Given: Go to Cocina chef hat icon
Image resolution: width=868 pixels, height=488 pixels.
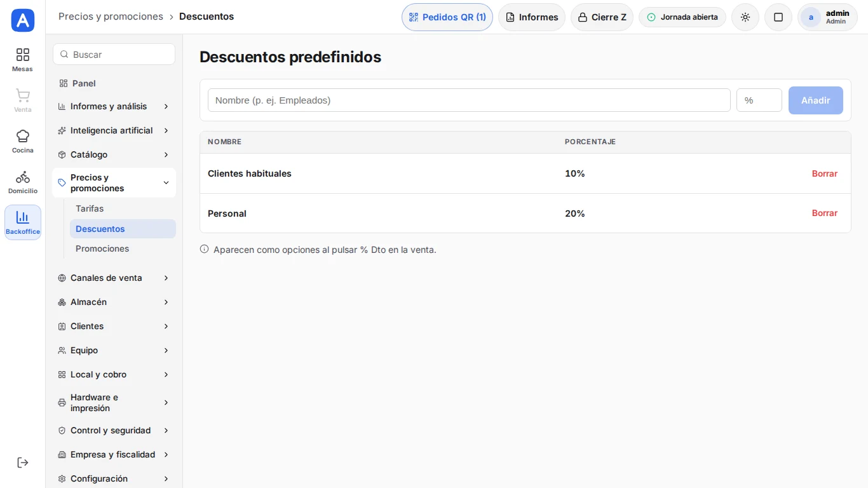Looking at the screenshot, I should 23,141.
